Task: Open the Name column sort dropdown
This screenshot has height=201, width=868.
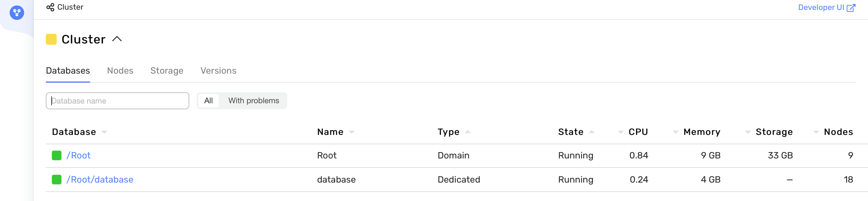Action: click(x=352, y=132)
